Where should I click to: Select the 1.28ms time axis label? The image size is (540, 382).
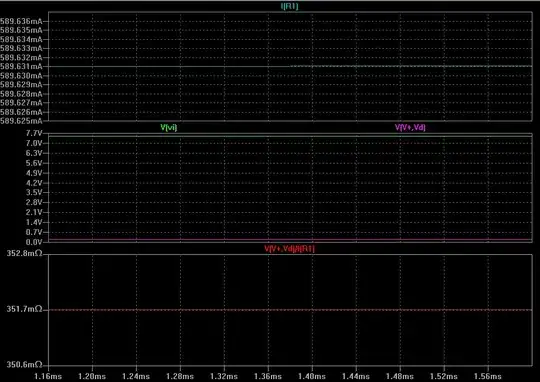(x=180, y=376)
